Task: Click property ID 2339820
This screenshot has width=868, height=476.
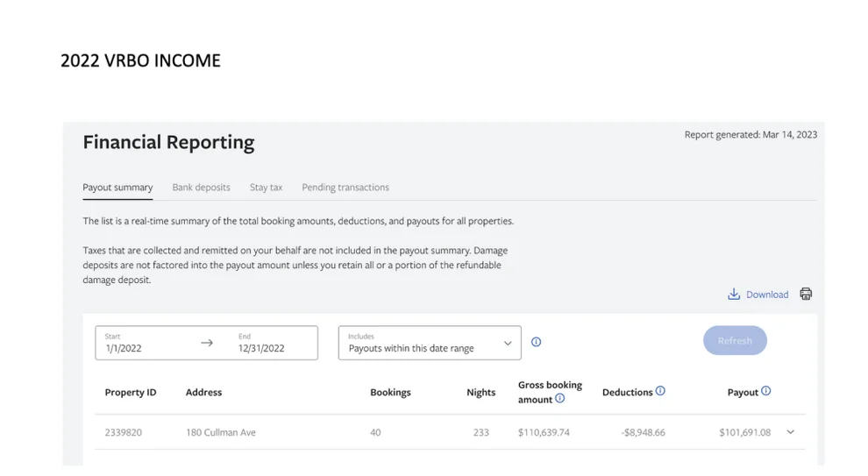Action: point(124,432)
